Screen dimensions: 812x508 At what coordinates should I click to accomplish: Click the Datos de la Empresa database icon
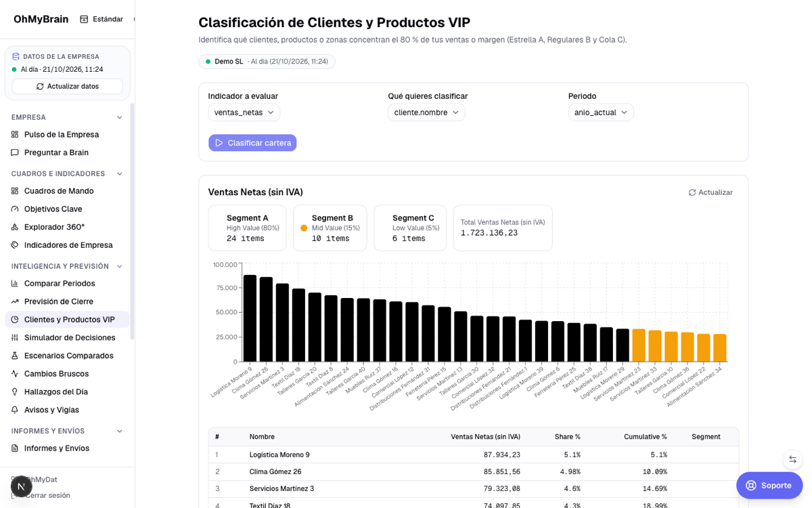point(16,57)
